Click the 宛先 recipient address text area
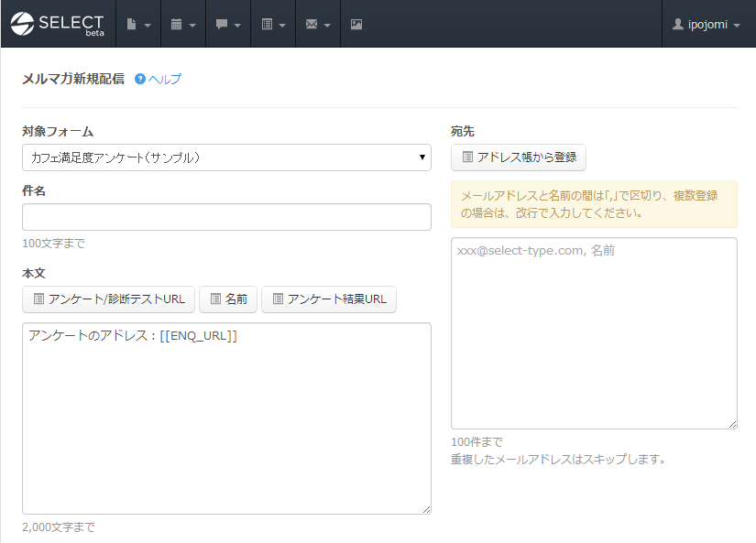Viewport: 756px width, 543px height. point(594,333)
